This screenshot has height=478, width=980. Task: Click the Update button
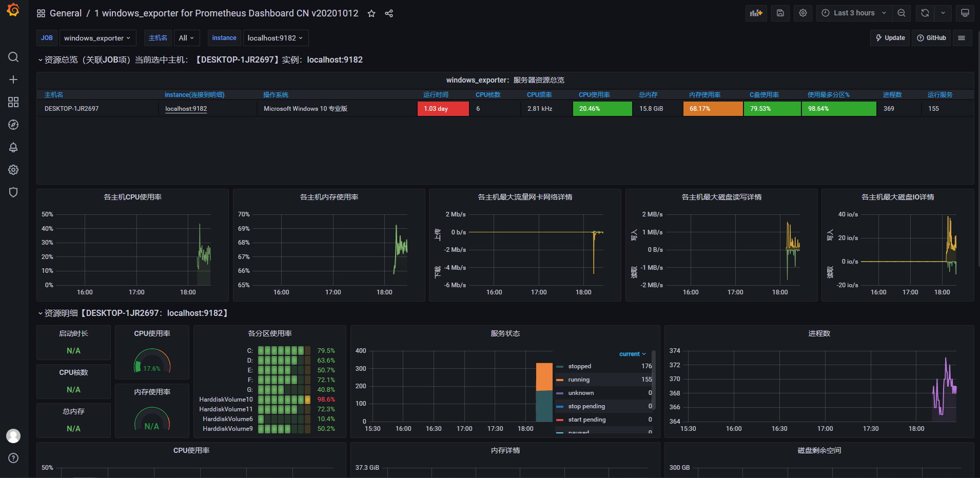(x=890, y=37)
